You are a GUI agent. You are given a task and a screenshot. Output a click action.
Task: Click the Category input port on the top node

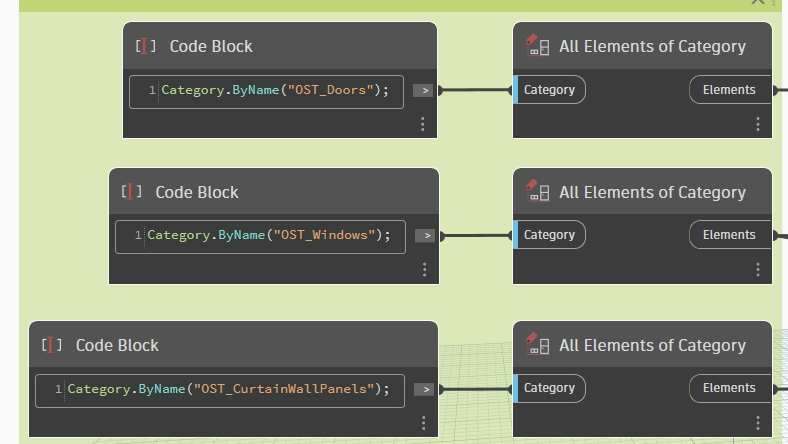pos(549,90)
